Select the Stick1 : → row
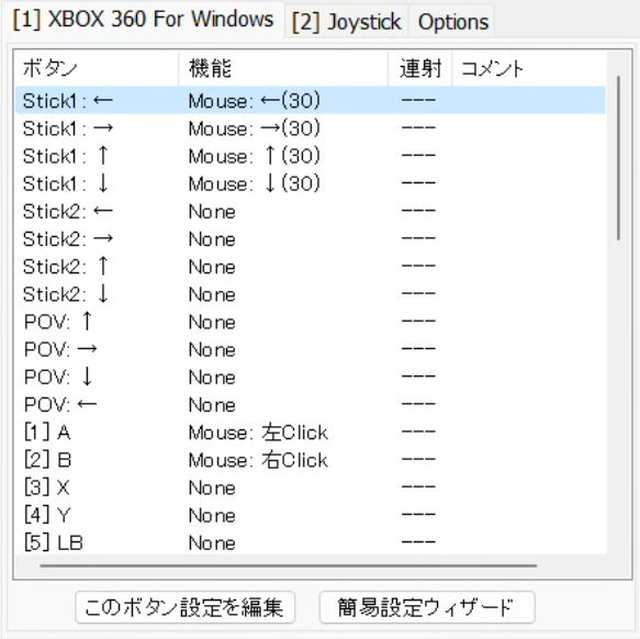 310,128
